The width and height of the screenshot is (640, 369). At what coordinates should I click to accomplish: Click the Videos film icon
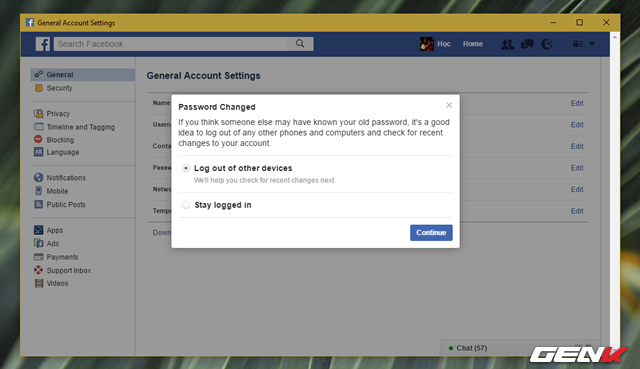pyautogui.click(x=39, y=283)
